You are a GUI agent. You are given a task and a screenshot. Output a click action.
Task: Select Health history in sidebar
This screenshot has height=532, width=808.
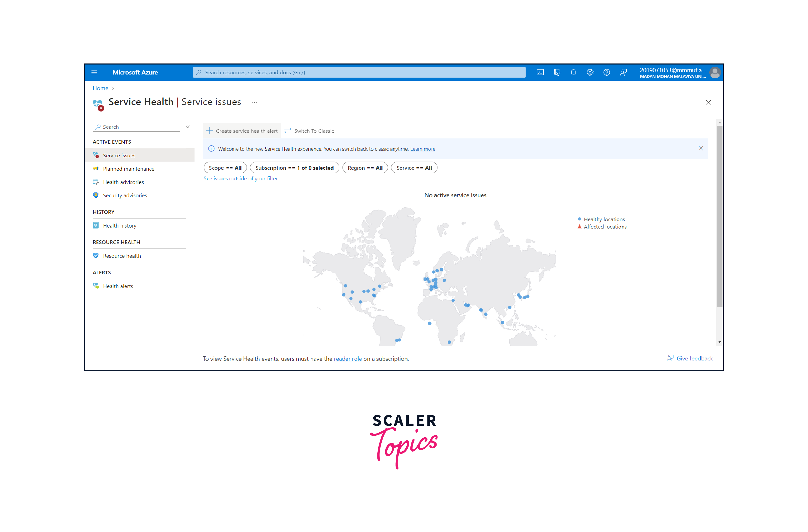coord(119,226)
